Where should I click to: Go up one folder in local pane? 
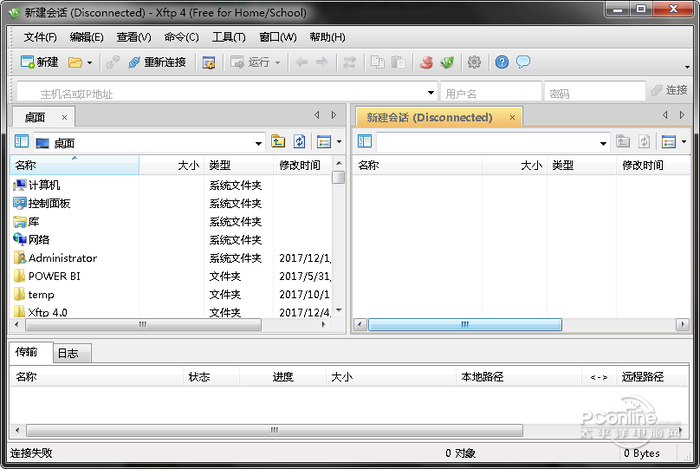(x=278, y=142)
